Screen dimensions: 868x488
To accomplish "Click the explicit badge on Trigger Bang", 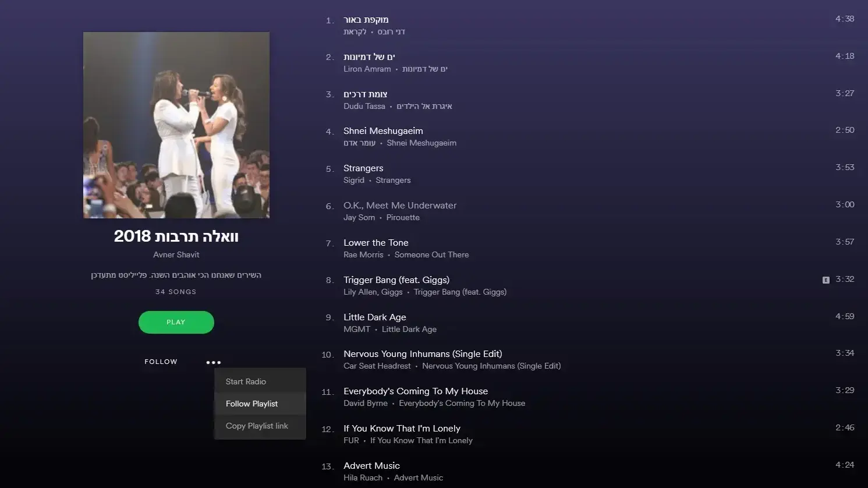I will point(826,280).
